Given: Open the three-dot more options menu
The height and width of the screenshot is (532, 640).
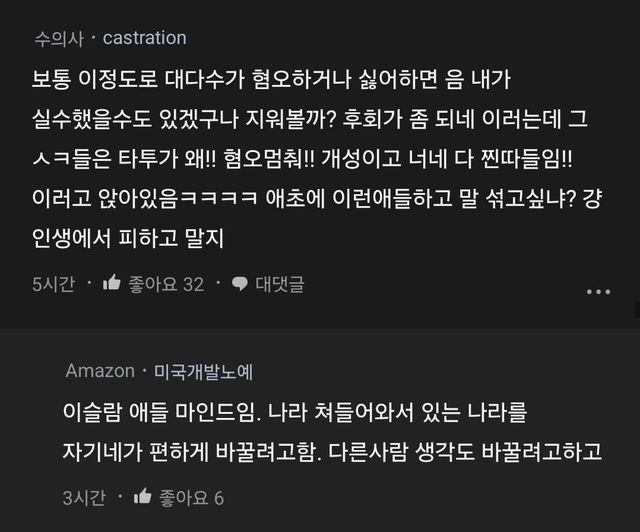Looking at the screenshot, I should 597,291.
